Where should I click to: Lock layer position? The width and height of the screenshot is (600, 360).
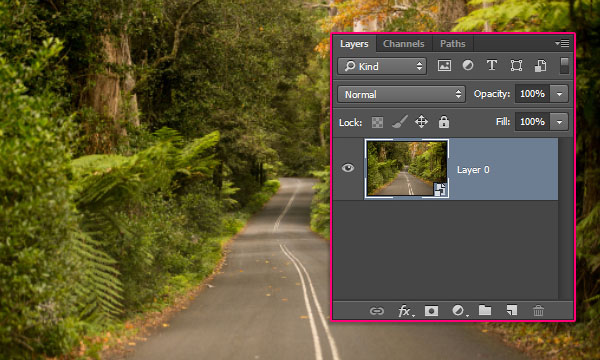421,122
